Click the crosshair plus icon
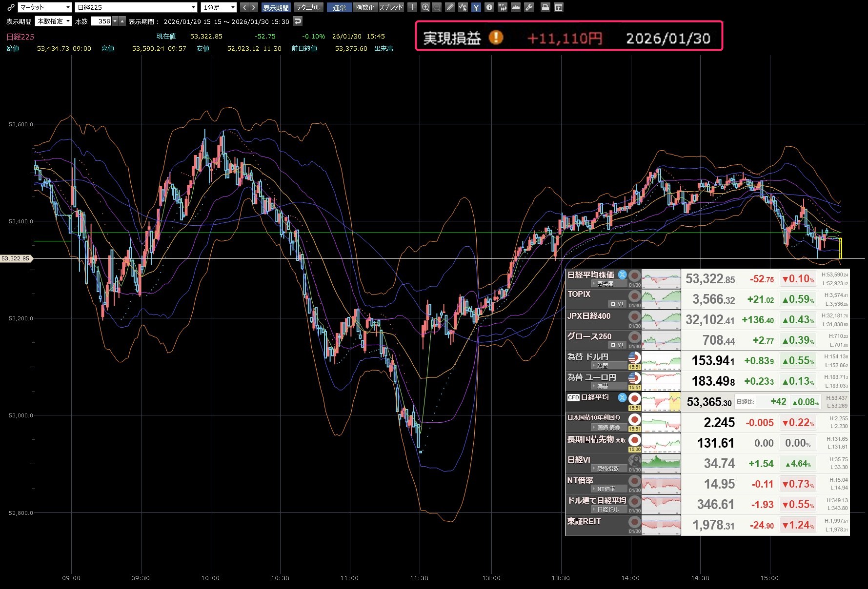 [412, 7]
